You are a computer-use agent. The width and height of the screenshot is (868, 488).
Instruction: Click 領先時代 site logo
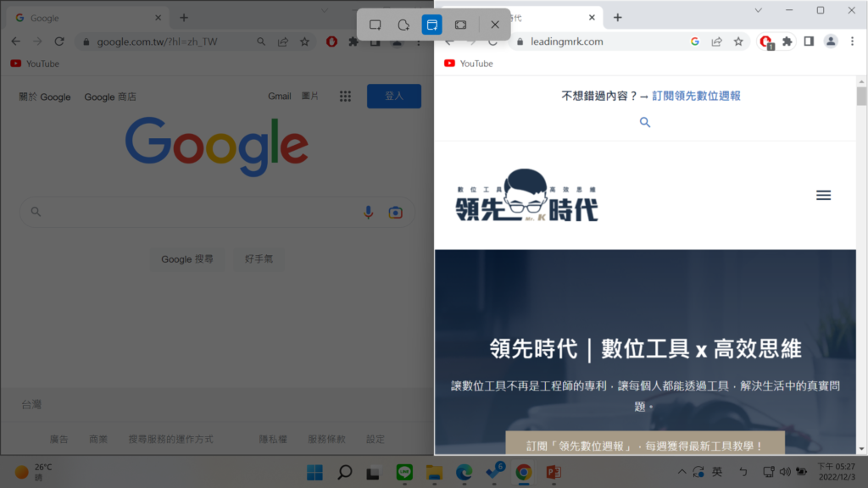tap(526, 196)
